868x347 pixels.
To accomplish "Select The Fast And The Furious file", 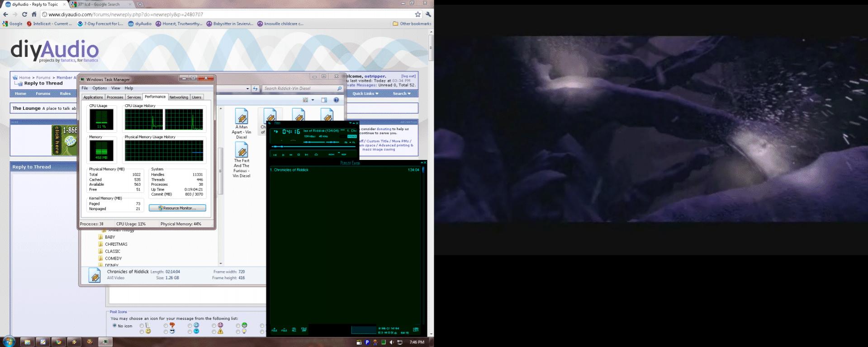I will coord(242,160).
